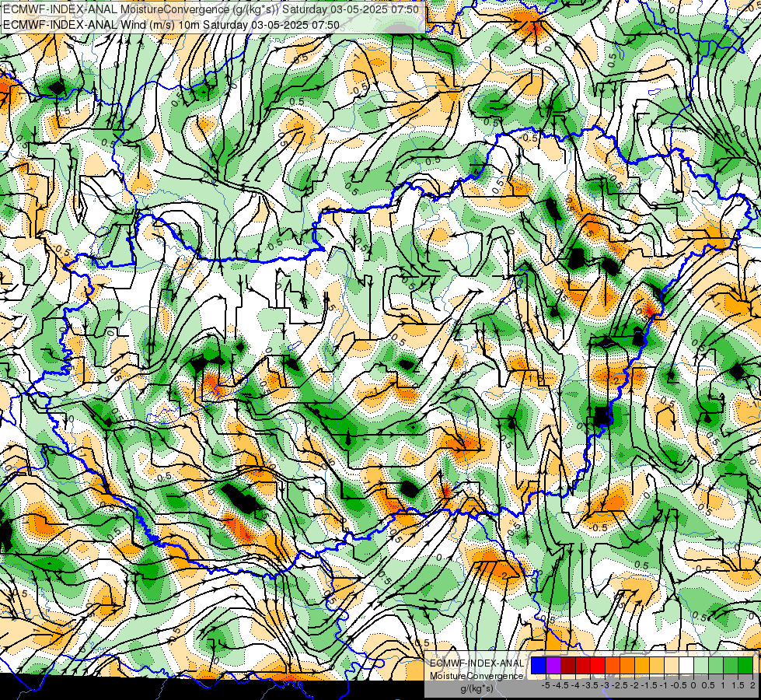
Task: Pick the white legend swatch near 0
Action: coord(686,665)
